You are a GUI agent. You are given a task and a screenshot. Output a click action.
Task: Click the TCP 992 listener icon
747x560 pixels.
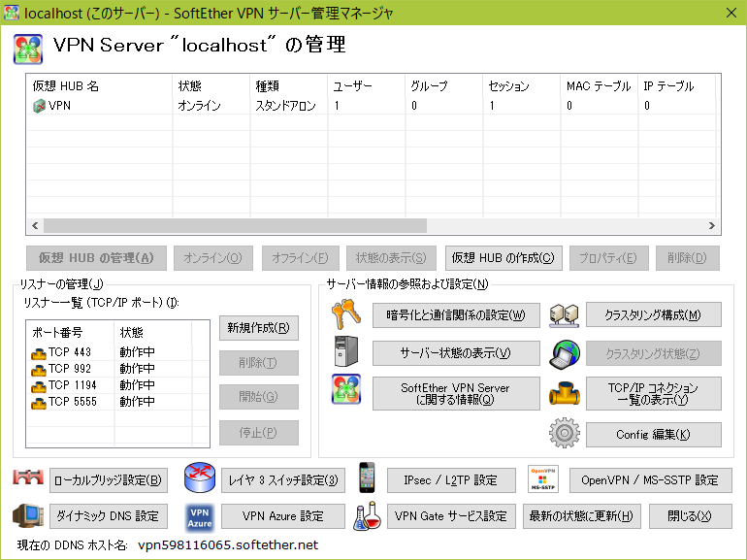point(39,370)
